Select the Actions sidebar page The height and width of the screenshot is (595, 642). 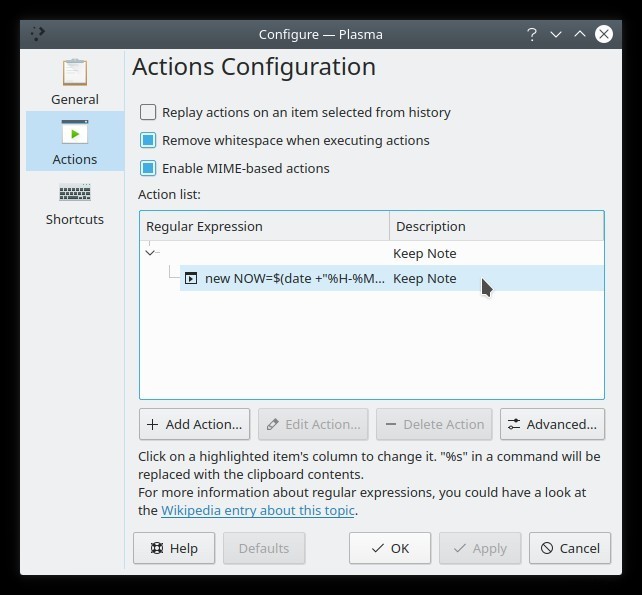pos(75,141)
